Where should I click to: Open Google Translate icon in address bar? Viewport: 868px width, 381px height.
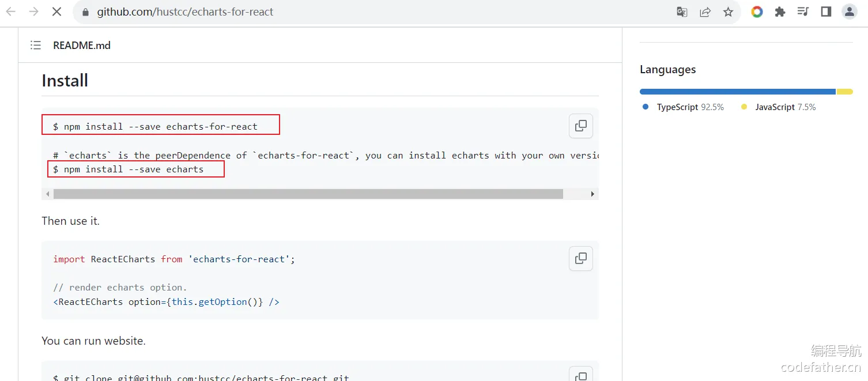click(682, 12)
